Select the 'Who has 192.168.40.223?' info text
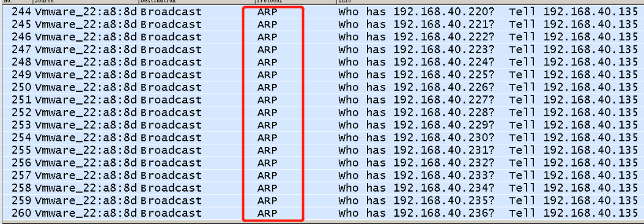The height and width of the screenshot is (224, 644). click(416, 50)
